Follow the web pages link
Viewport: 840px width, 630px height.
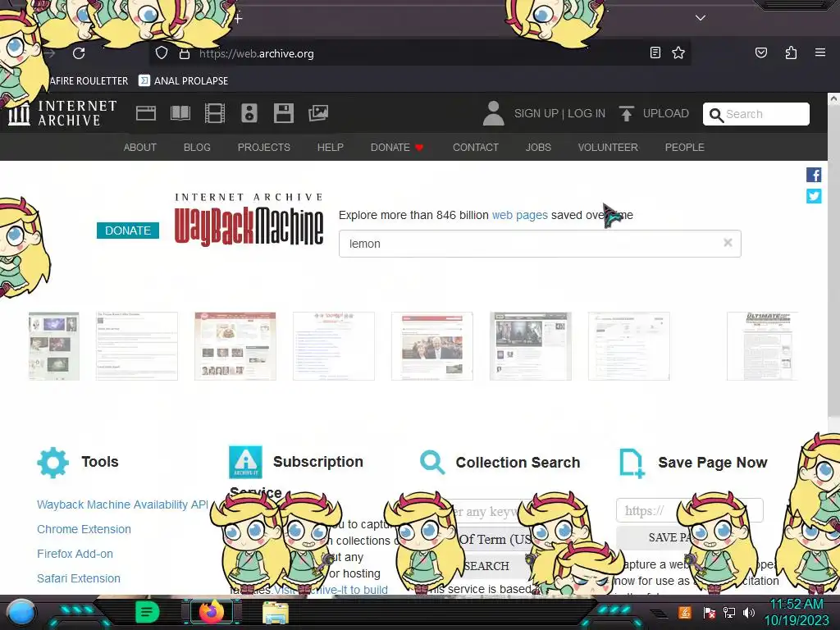[x=519, y=215]
